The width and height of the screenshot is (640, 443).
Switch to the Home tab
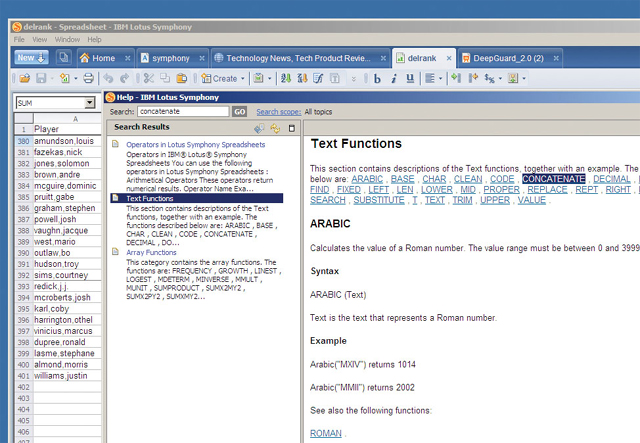pyautogui.click(x=104, y=58)
